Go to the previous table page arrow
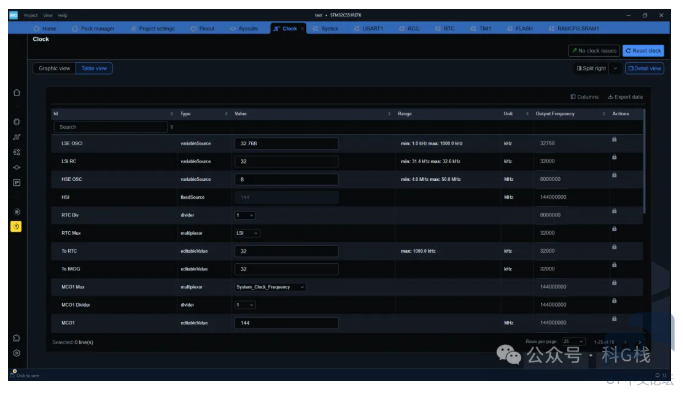Image resolution: width=683 pixels, height=395 pixels. pos(626,342)
